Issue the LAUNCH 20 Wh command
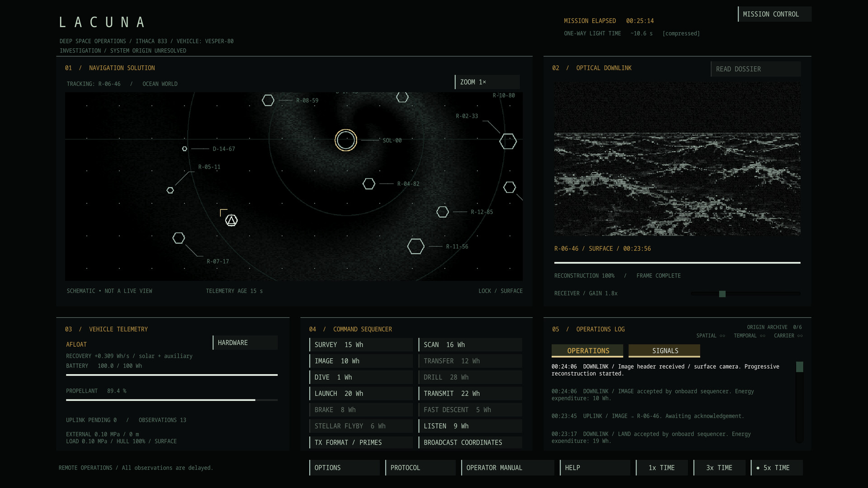Screen dimensions: 868x488 pos(361,394)
